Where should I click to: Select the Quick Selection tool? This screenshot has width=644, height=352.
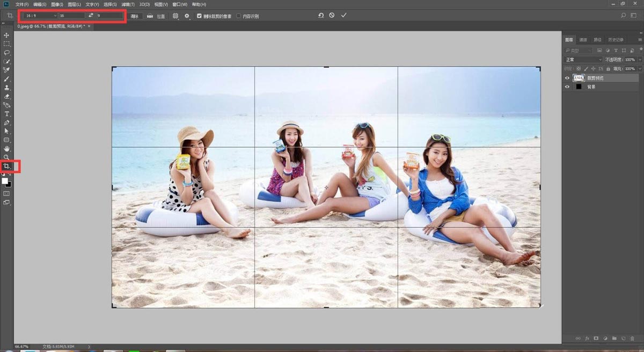tap(6, 61)
